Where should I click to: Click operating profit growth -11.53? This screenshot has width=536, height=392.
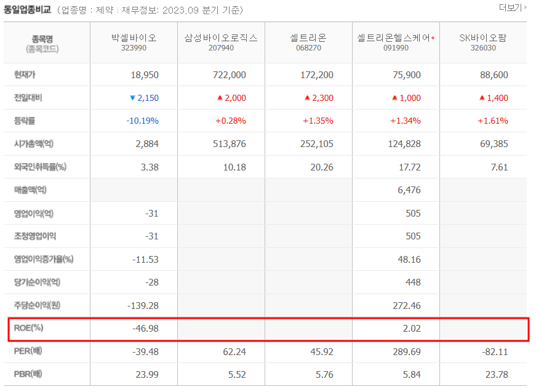pyautogui.click(x=146, y=260)
